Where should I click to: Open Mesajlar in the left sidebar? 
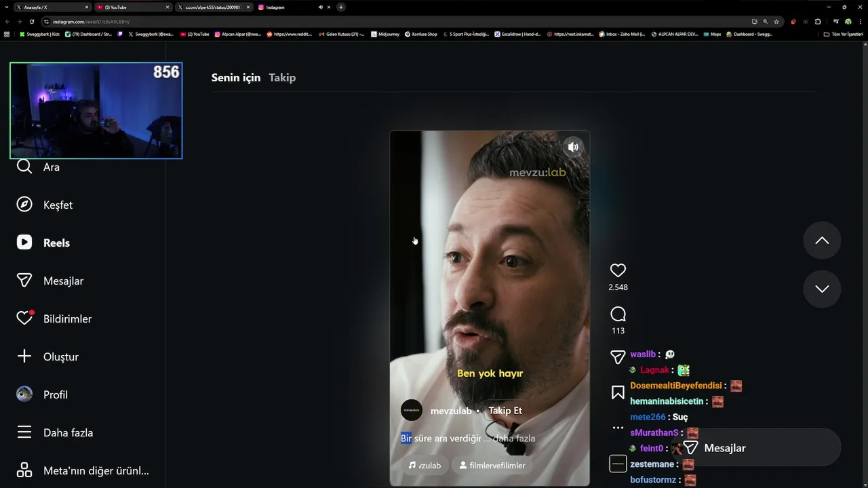click(x=50, y=281)
